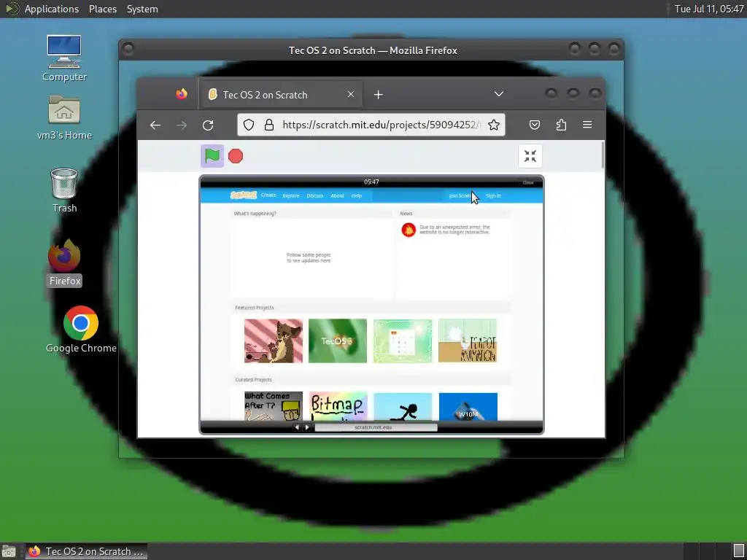Open the stick figure curated project thumbnail
Screen dimensions: 747x560
point(403,407)
